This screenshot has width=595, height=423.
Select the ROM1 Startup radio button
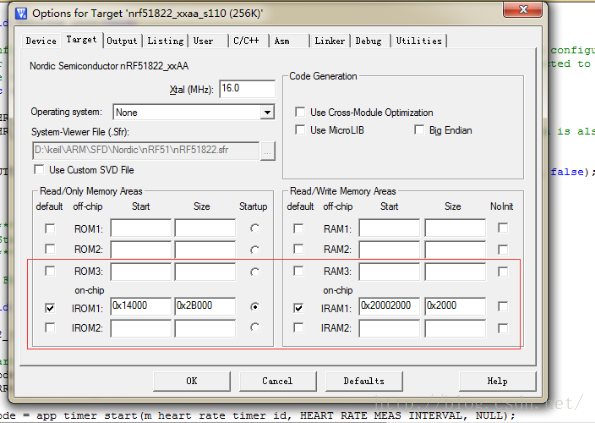(x=255, y=228)
